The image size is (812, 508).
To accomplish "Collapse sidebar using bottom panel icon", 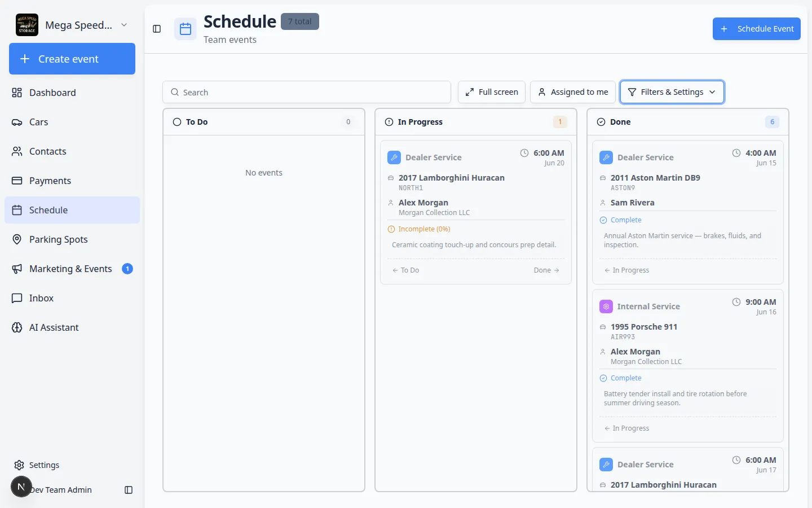I will click(129, 490).
